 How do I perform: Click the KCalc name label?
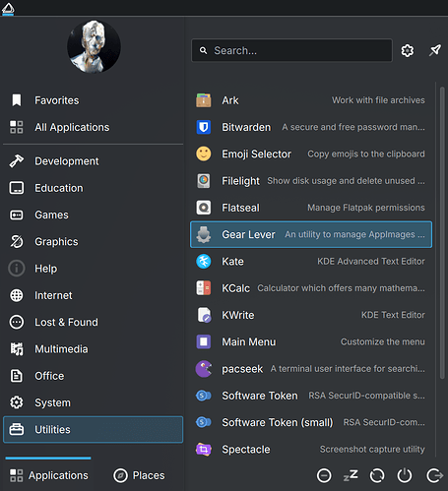click(x=235, y=288)
